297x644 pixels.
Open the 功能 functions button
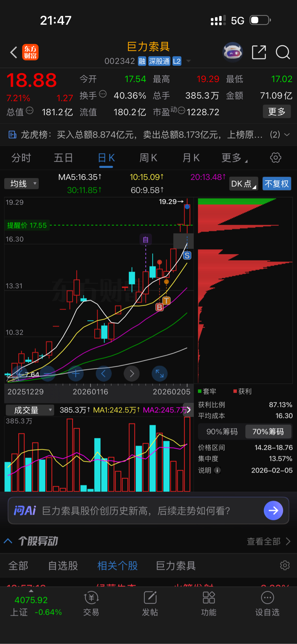(x=209, y=603)
